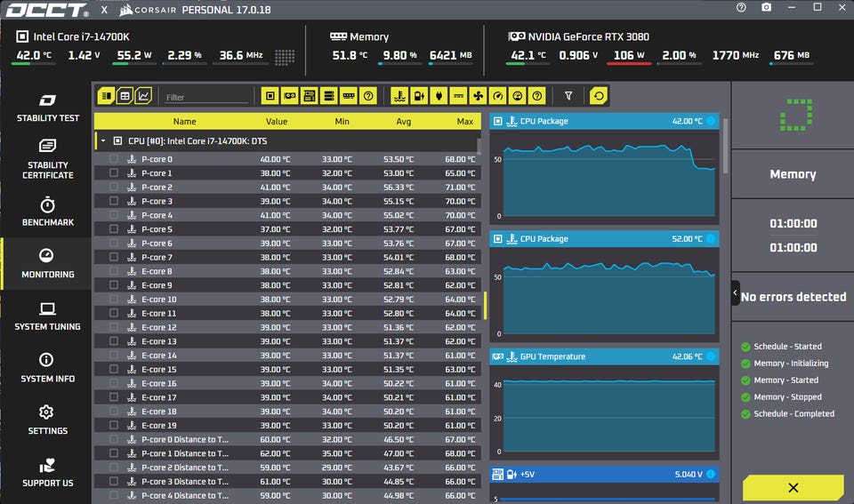Image resolution: width=854 pixels, height=504 pixels.
Task: Tick the E-core 12 checkbox
Action: [x=114, y=327]
